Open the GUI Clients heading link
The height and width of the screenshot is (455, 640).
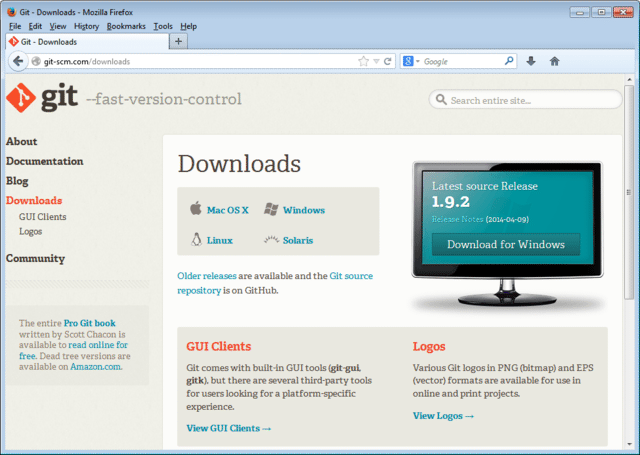[218, 346]
